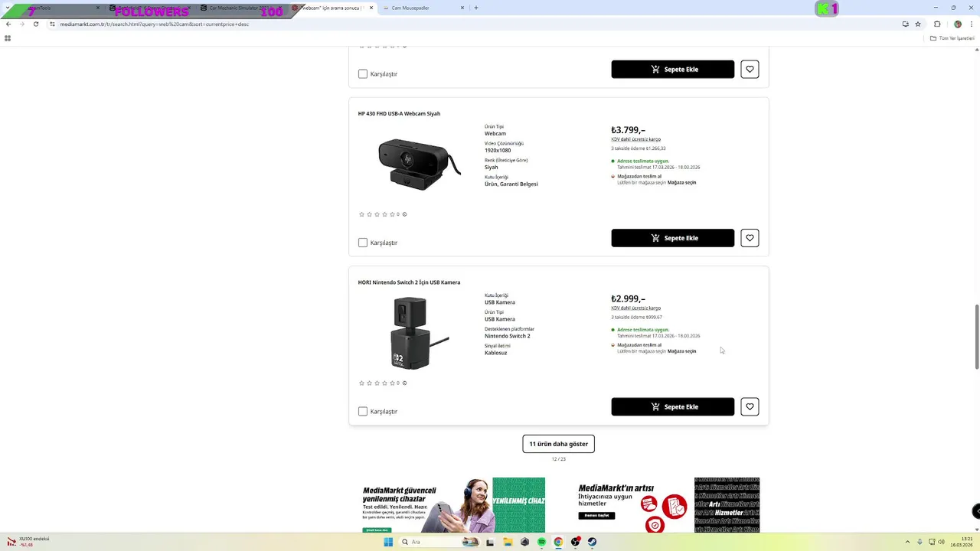980x551 pixels.
Task: Choose store for HP 430 pickup
Action: tap(681, 183)
